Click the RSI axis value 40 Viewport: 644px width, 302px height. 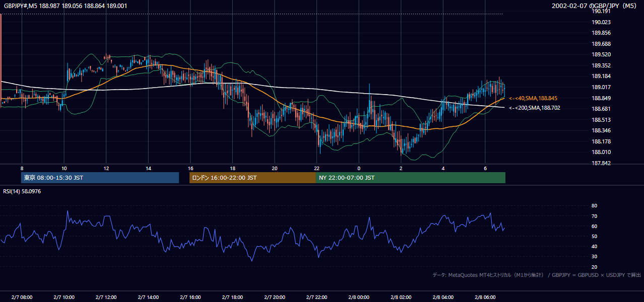[x=594, y=246]
